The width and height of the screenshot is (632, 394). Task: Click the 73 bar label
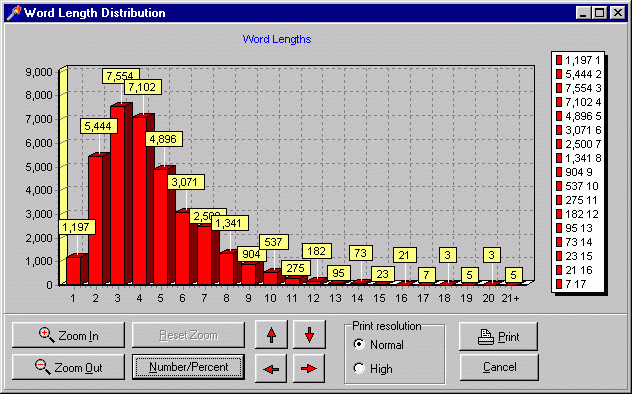tap(361, 253)
